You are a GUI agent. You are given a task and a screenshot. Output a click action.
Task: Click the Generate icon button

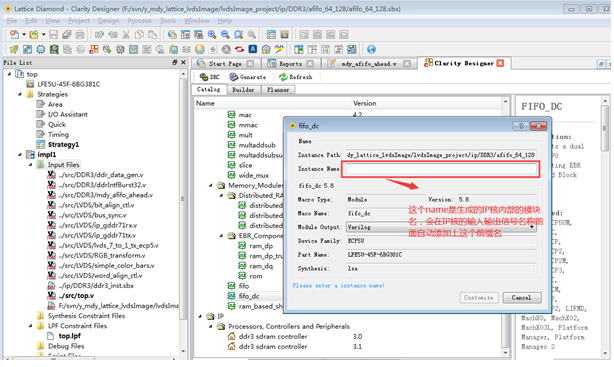(x=247, y=77)
